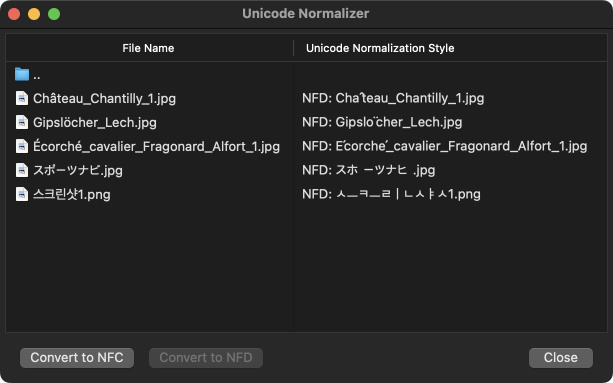
Task: Click the Gipslöcher_Lech.jpg file icon
Action: point(22,122)
